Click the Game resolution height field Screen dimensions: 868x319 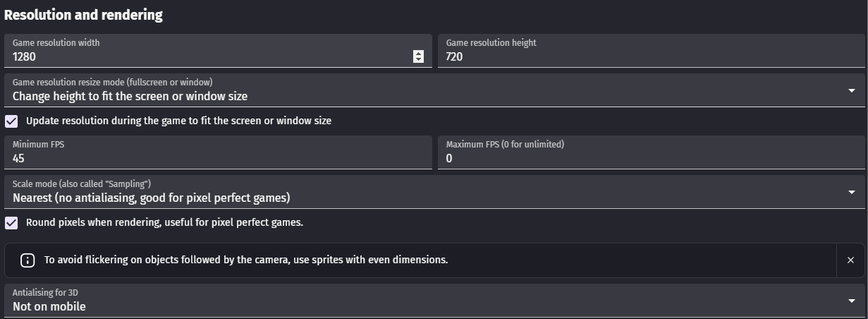point(651,51)
